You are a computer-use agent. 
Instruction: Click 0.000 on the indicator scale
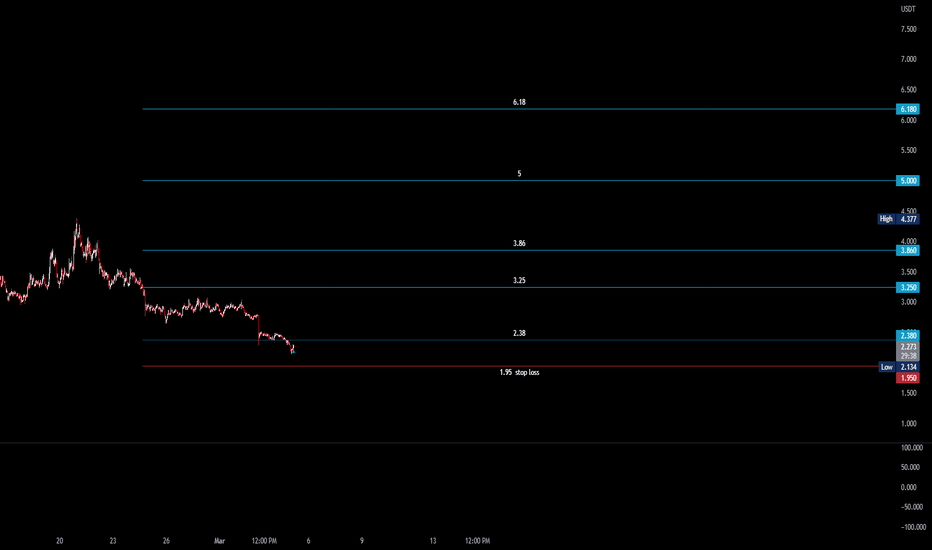coord(908,488)
